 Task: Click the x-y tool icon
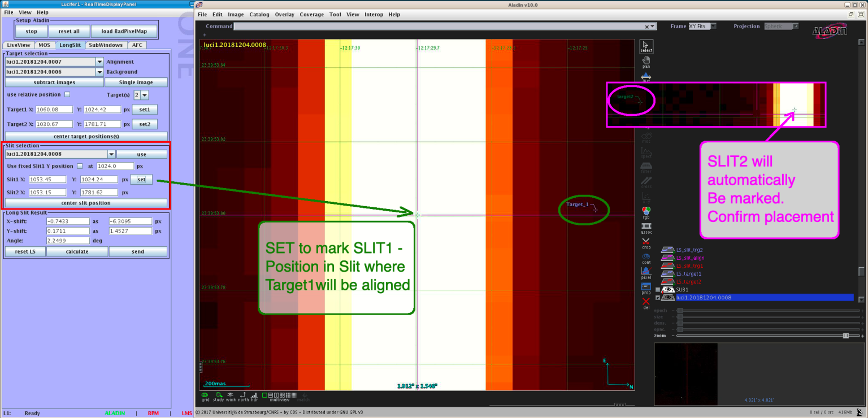(646, 197)
